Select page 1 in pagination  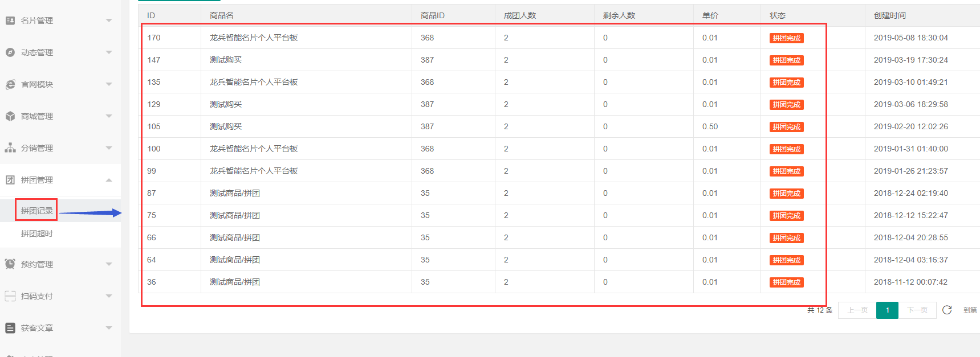[887, 310]
